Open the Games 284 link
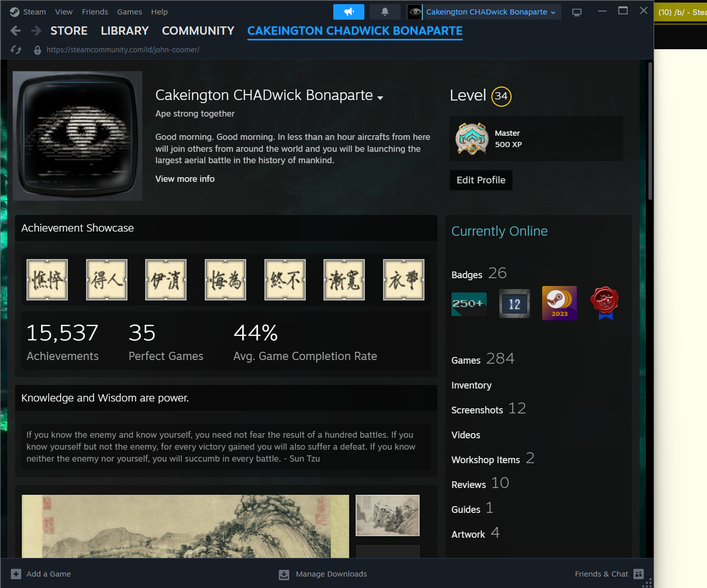The width and height of the screenshot is (707, 588). (x=483, y=359)
